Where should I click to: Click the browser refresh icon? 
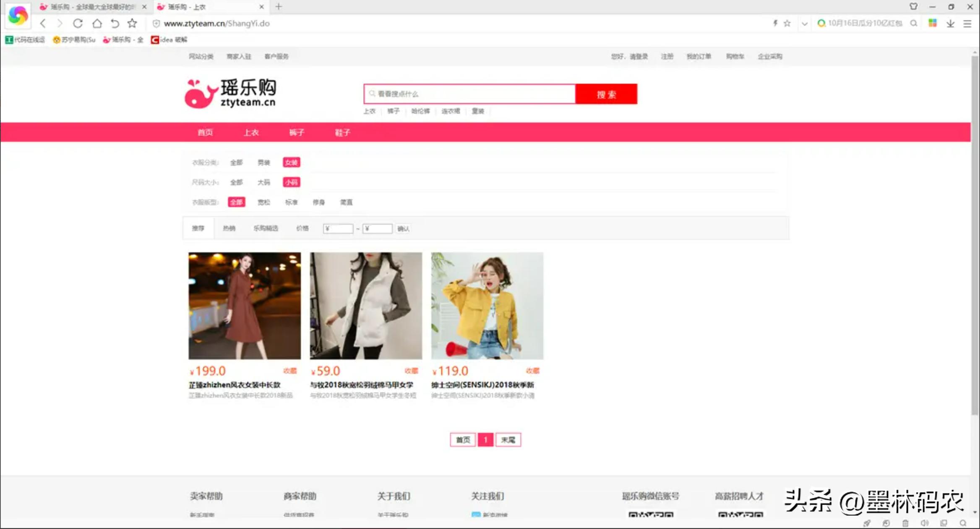tap(78, 24)
